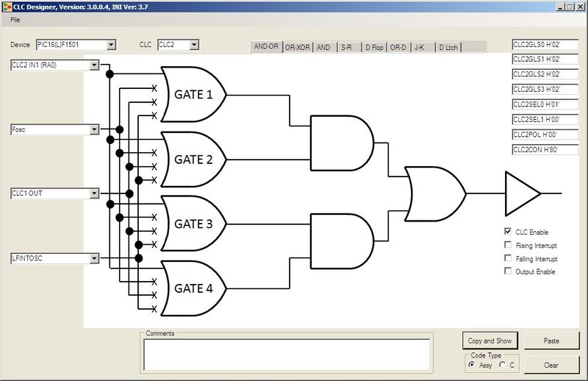
Task: Open the File menu
Action: pos(15,20)
